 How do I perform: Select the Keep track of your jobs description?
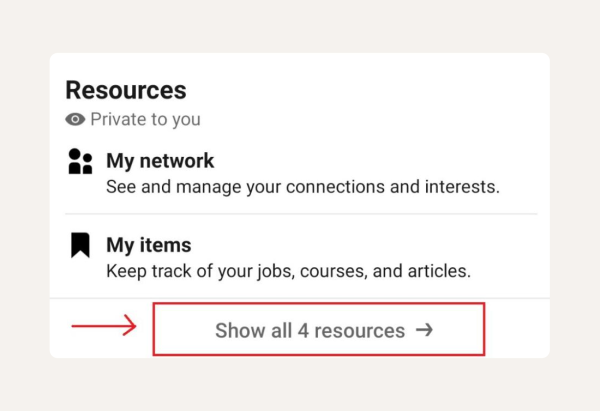coord(288,271)
